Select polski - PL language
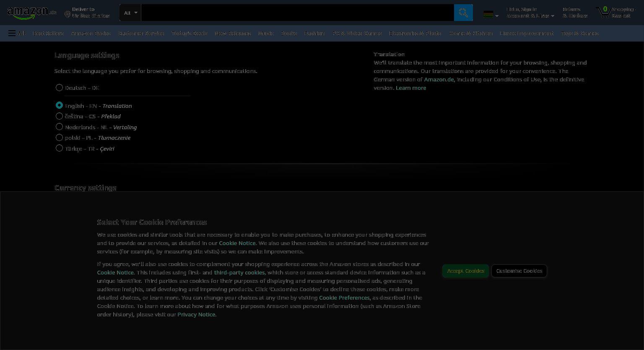Screen dimensions: 644x350 [x=59, y=138]
